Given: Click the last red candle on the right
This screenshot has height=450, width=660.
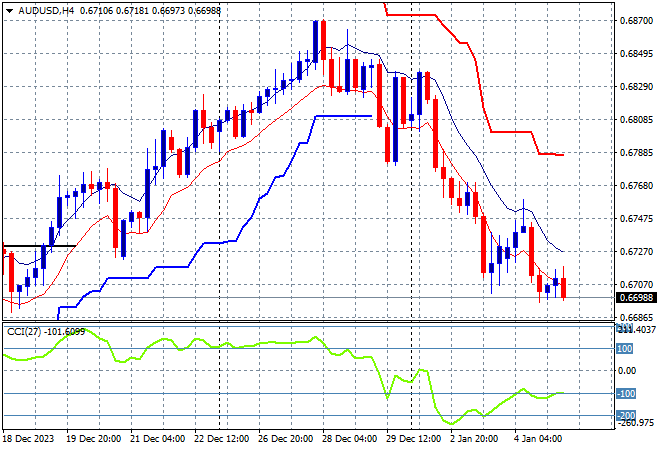Looking at the screenshot, I should click(x=563, y=287).
